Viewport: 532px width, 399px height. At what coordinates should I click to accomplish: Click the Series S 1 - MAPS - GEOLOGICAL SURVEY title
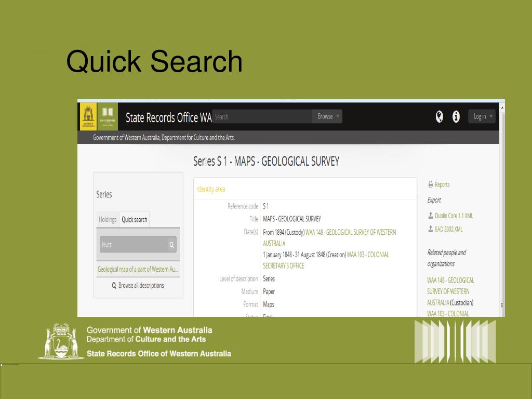point(267,161)
